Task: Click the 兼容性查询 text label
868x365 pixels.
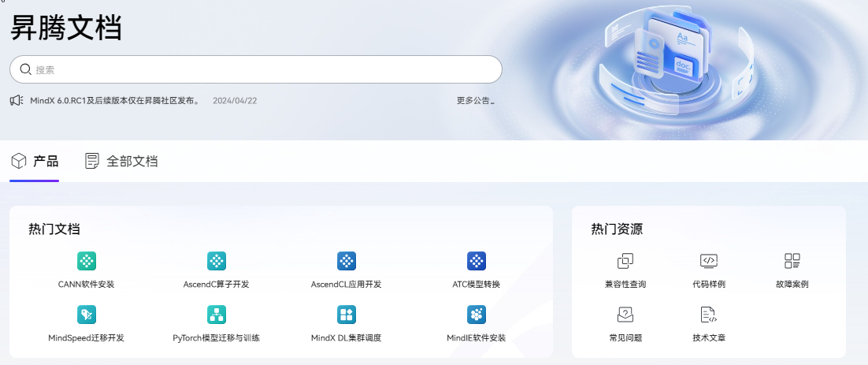Action: (625, 284)
